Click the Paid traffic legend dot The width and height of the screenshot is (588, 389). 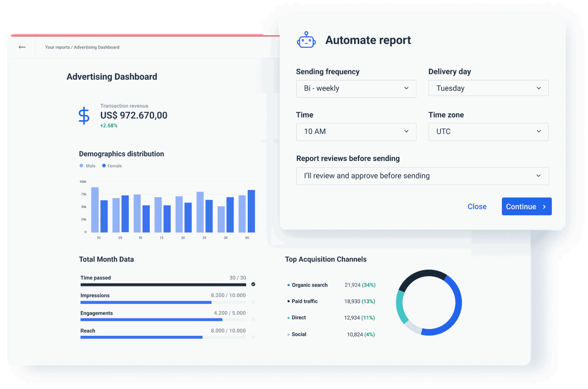[288, 301]
